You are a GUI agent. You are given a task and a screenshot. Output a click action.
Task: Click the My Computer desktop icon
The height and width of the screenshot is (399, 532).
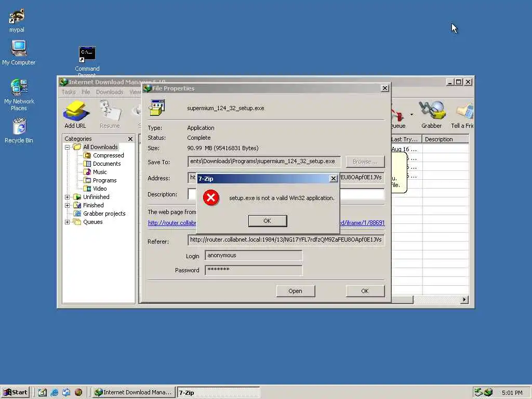point(19,52)
